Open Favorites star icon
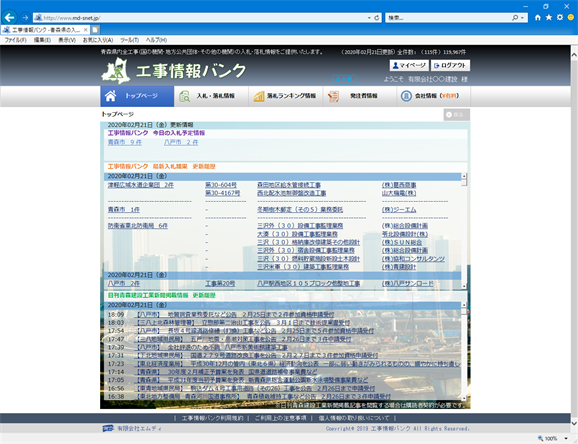Image resolution: width=578 pixels, height=444 pixels. click(x=549, y=17)
